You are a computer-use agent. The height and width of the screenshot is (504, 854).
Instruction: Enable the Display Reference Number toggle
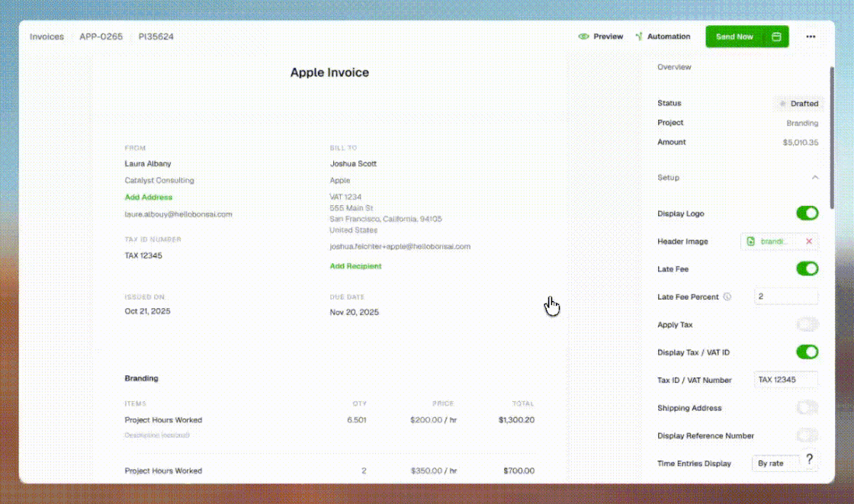point(807,435)
